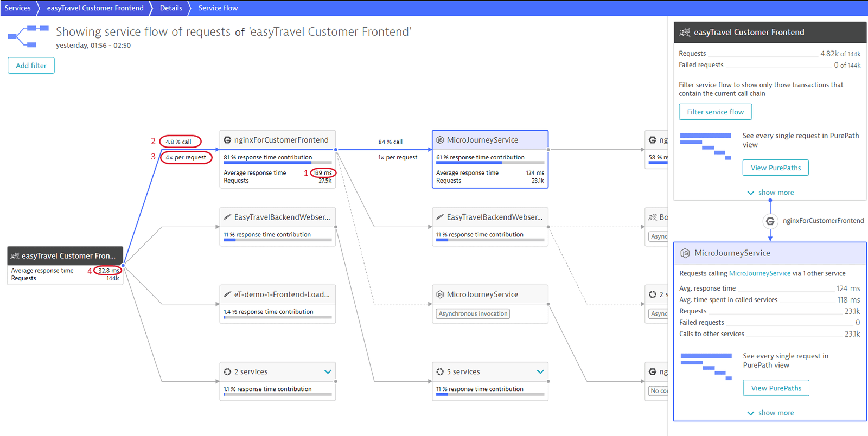Follow the MicroJourneyService link in the sidebar
This screenshot has height=436, width=868.
click(x=759, y=273)
